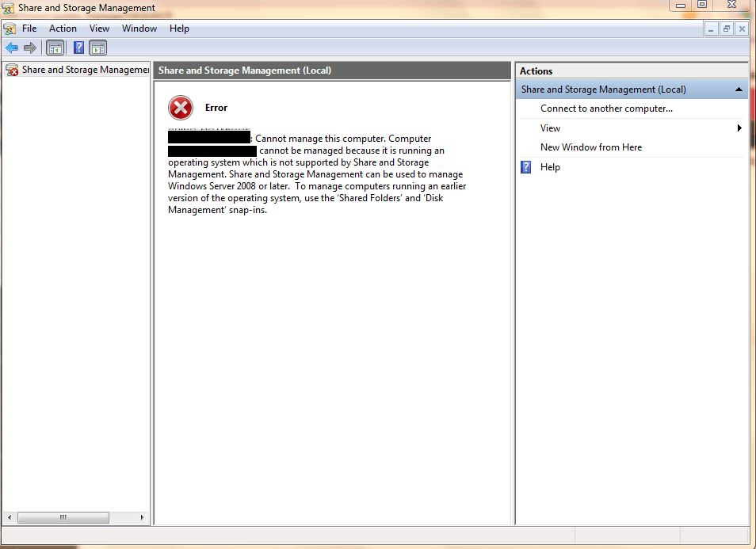Viewport: 756px width, 549px height.
Task: Click the red Error icon
Action: [x=181, y=108]
